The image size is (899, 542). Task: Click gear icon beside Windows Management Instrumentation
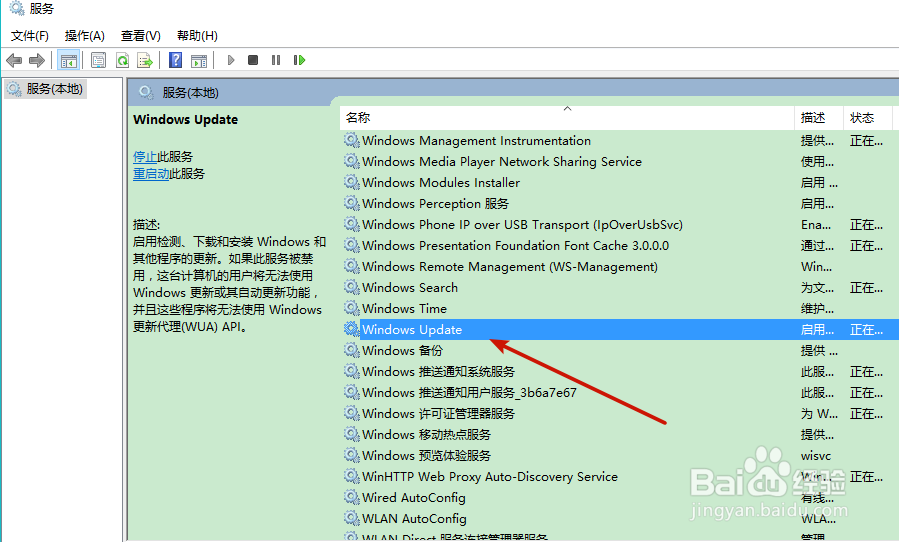(x=351, y=141)
